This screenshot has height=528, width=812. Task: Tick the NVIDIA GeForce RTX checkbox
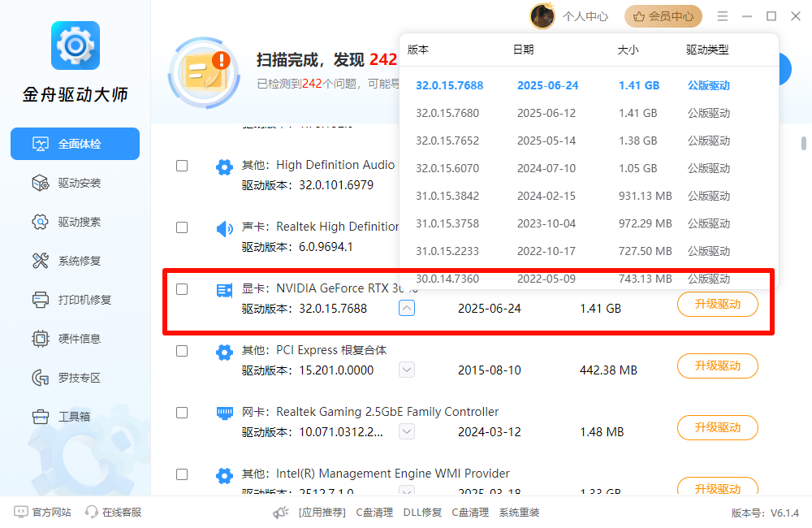pyautogui.click(x=182, y=289)
